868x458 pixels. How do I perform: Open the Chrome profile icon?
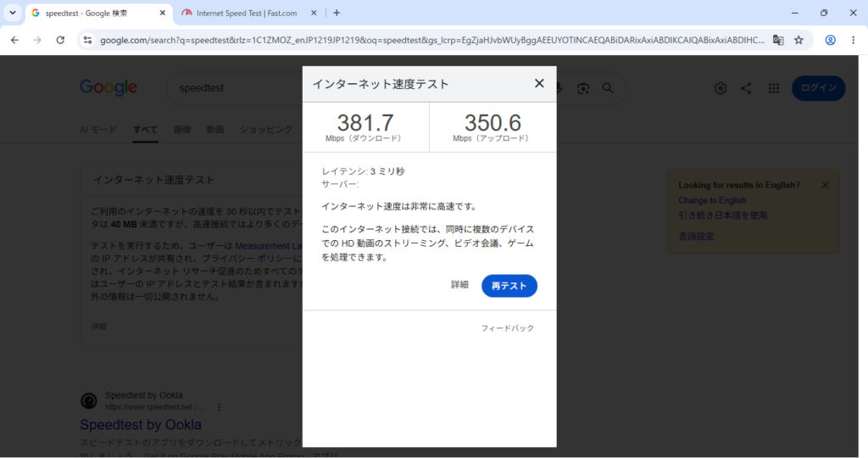[x=831, y=40]
